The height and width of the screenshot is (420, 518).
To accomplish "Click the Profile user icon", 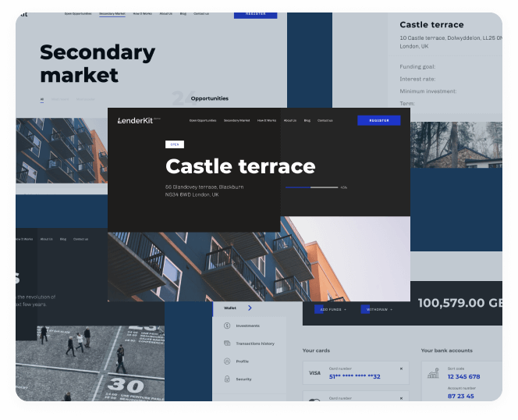I will [227, 361].
